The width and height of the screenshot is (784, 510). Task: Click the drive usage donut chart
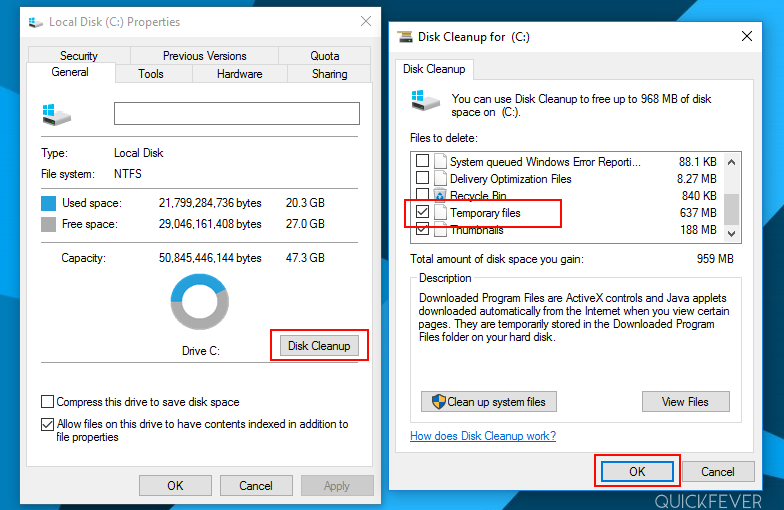pos(200,302)
